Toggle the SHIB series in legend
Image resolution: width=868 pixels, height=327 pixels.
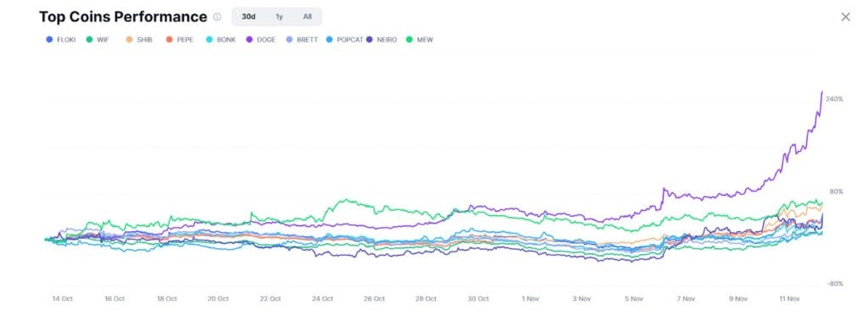pos(139,40)
